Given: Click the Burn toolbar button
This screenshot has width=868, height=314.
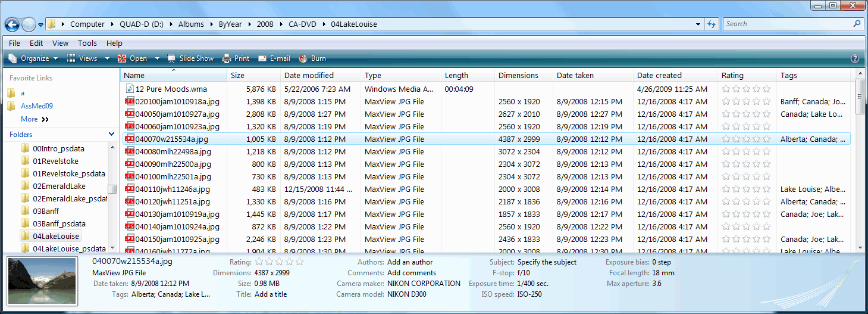Looking at the screenshot, I should click(x=312, y=58).
